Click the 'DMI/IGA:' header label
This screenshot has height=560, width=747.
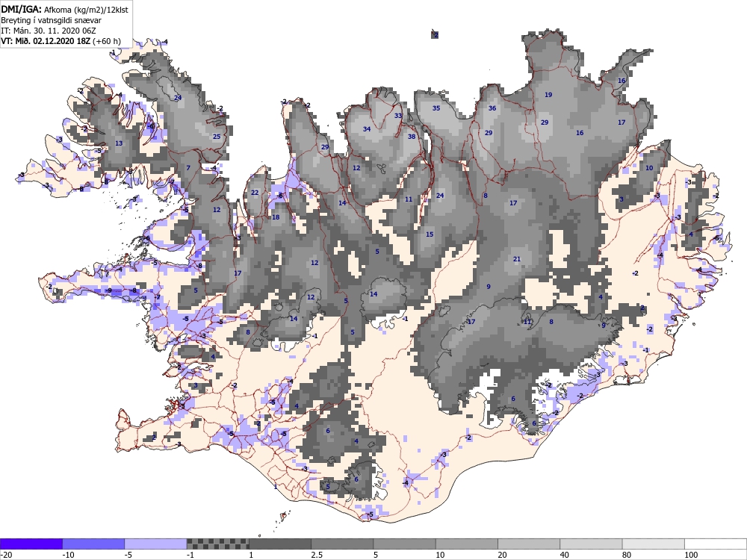tap(22, 10)
